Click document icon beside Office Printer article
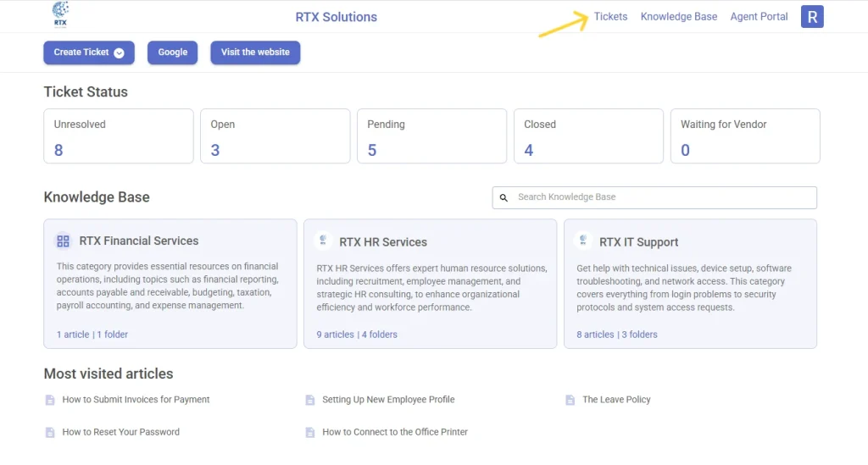Image resolution: width=868 pixels, height=465 pixels. pyautogui.click(x=310, y=432)
